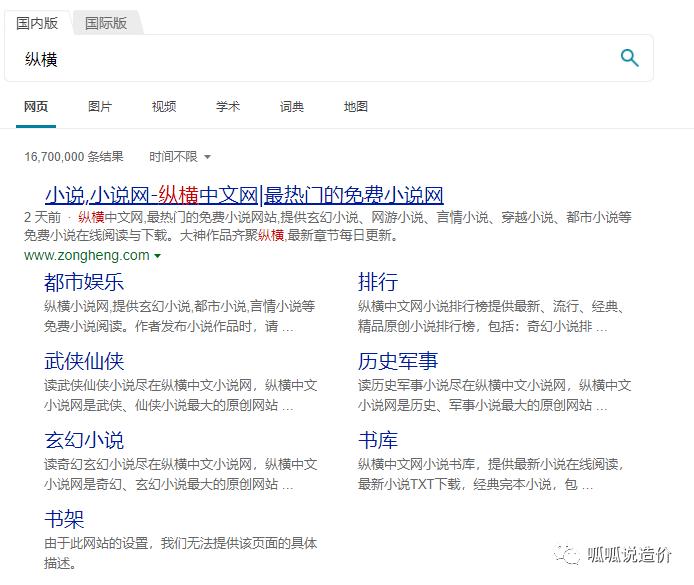Click the magnifier search icon
This screenshot has height=585, width=694.
[x=629, y=58]
